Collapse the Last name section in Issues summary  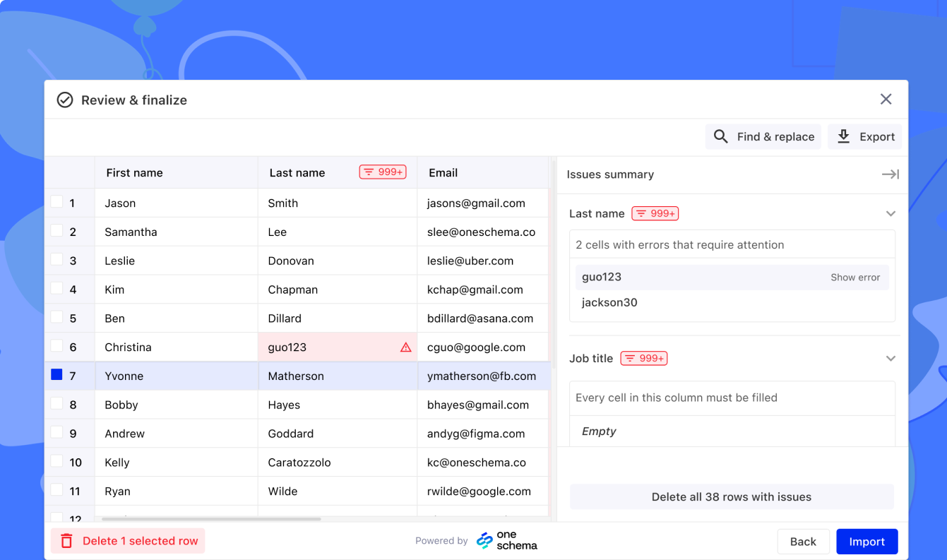pos(890,213)
